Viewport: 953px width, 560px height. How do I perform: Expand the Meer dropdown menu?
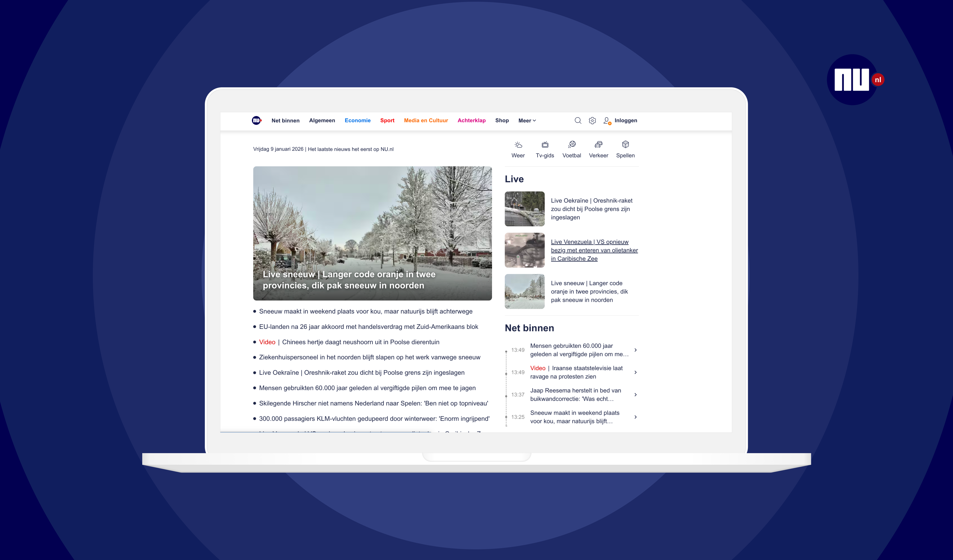point(527,121)
